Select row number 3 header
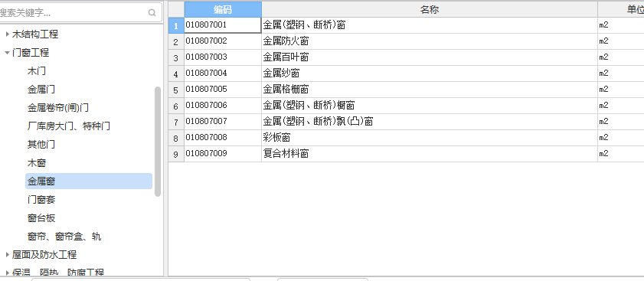This screenshot has height=281, width=644. 176,57
